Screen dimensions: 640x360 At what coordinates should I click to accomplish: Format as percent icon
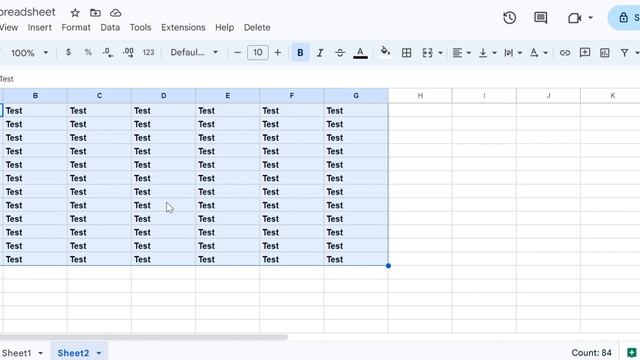point(88,52)
